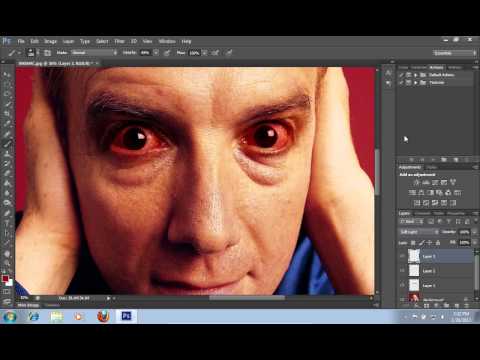Open the layer filter Kind dropdown
The width and height of the screenshot is (480, 360).
[411, 221]
